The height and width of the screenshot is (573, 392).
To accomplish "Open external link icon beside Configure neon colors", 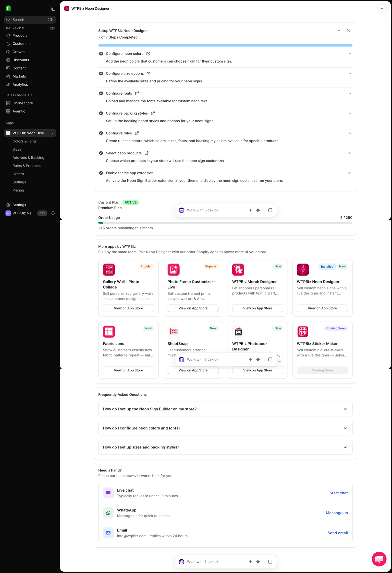I will 148,53.
